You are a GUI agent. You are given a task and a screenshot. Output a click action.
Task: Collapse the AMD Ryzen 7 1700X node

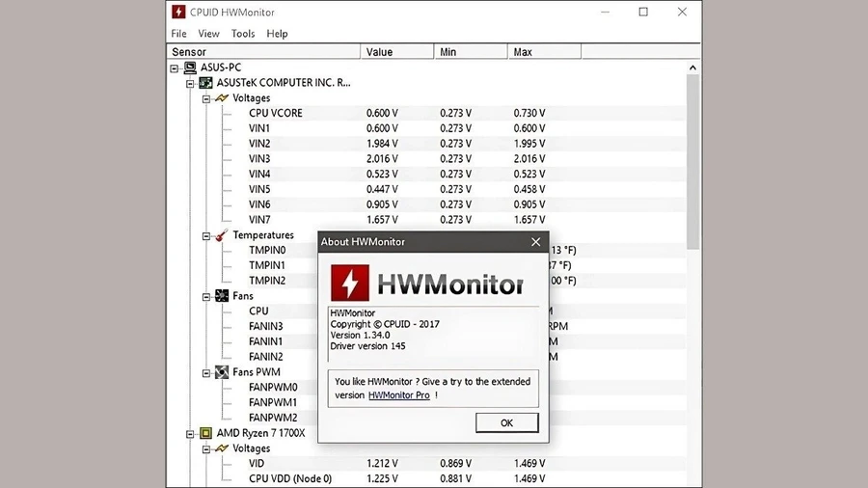[x=190, y=434]
